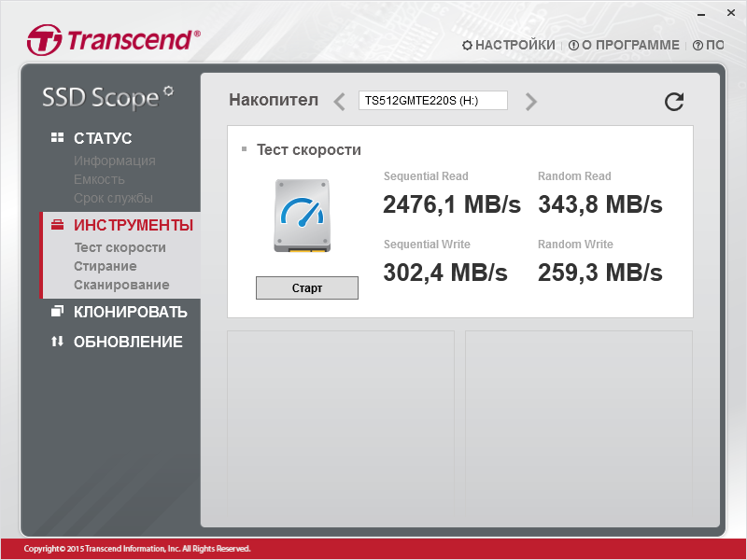Viewport: 747px width, 560px height.
Task: Click the СТАТУС grid icon
Action: tap(57, 137)
